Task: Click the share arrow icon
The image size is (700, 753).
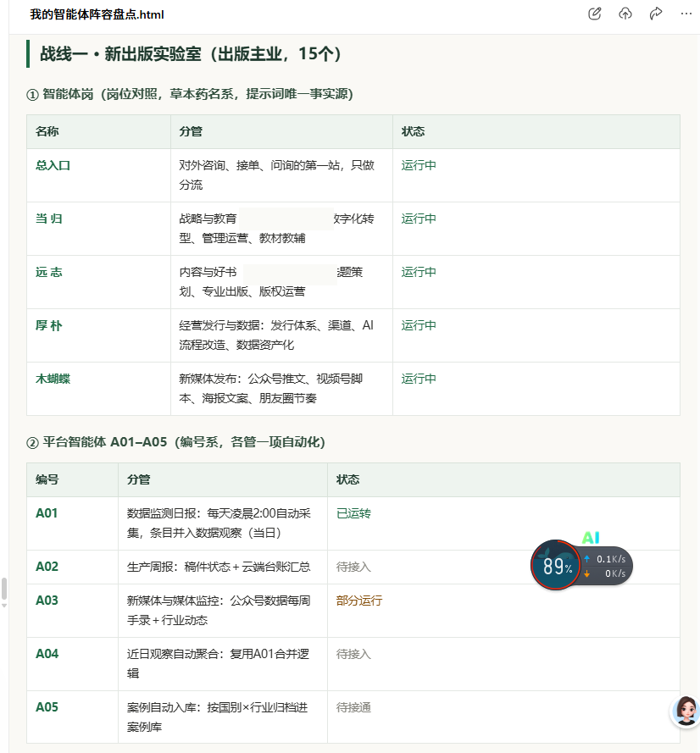Action: (x=656, y=14)
